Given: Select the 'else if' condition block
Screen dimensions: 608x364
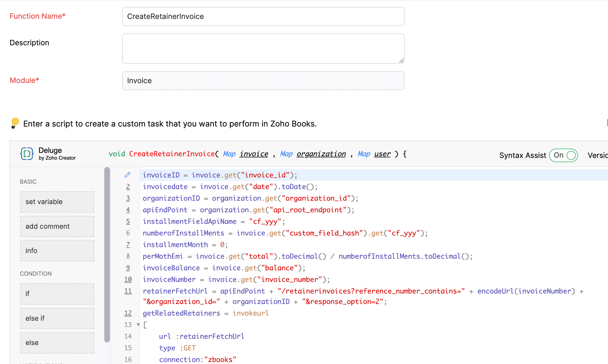Looking at the screenshot, I should (x=57, y=318).
